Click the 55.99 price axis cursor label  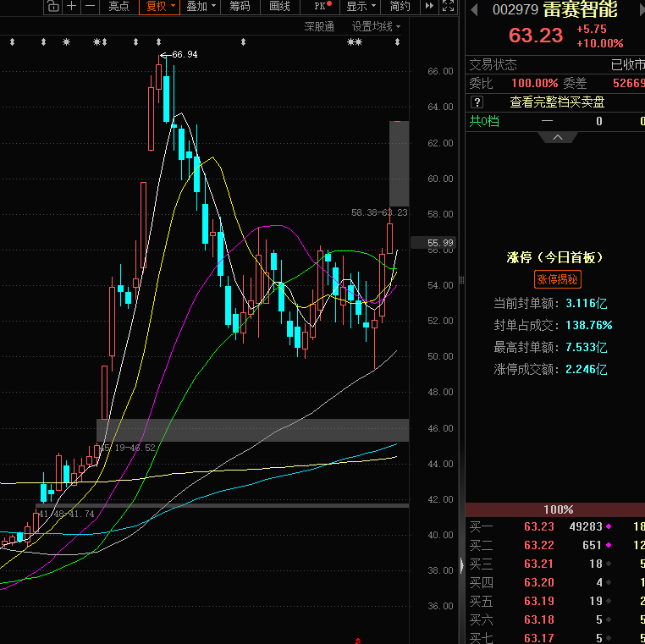435,243
